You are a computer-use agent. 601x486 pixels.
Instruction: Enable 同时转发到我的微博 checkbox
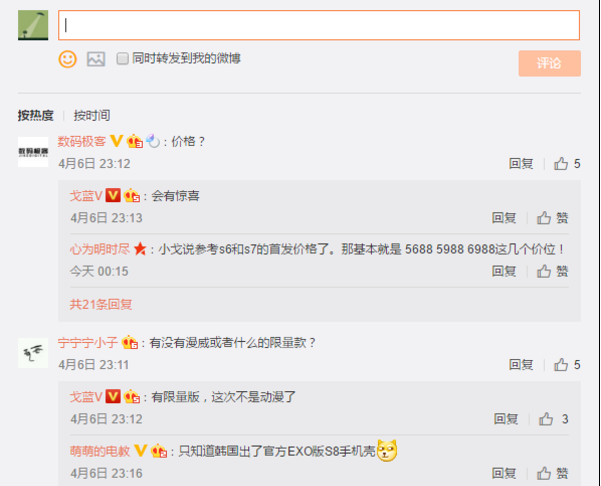(122, 59)
